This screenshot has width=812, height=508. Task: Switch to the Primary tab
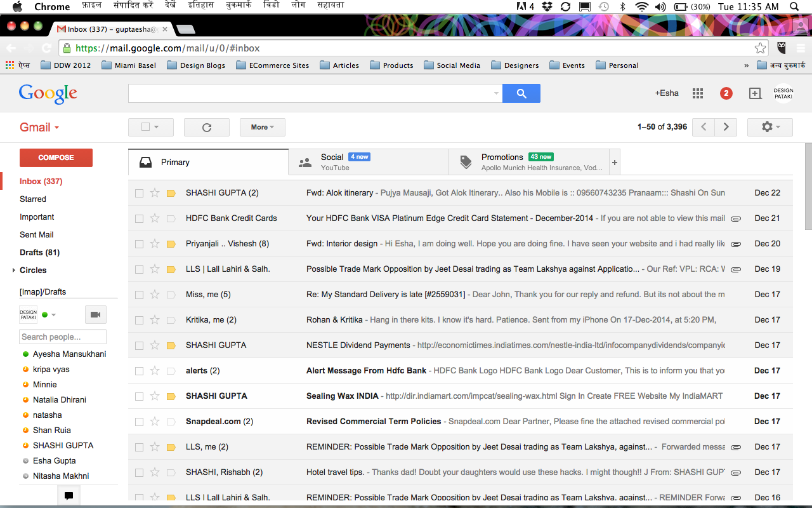[208, 162]
